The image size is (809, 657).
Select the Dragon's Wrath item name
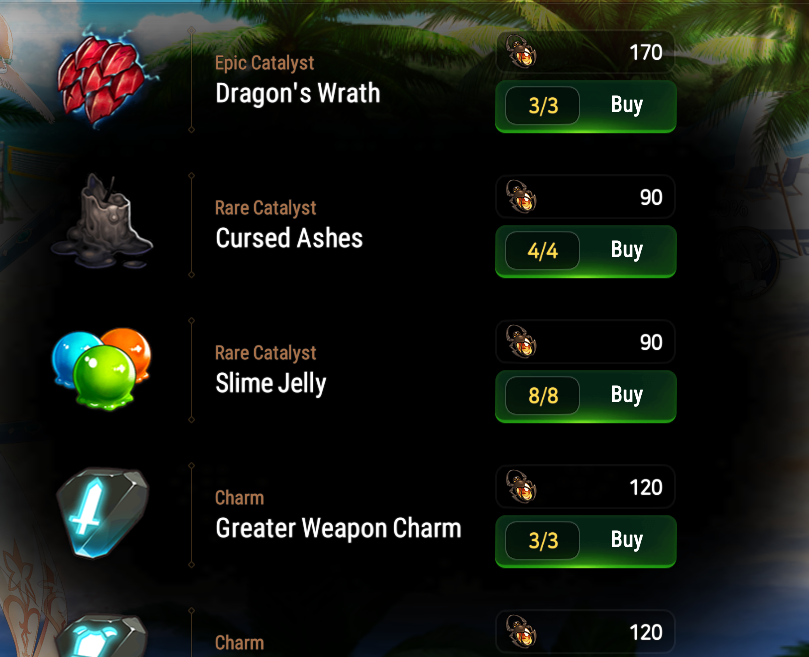click(x=298, y=93)
